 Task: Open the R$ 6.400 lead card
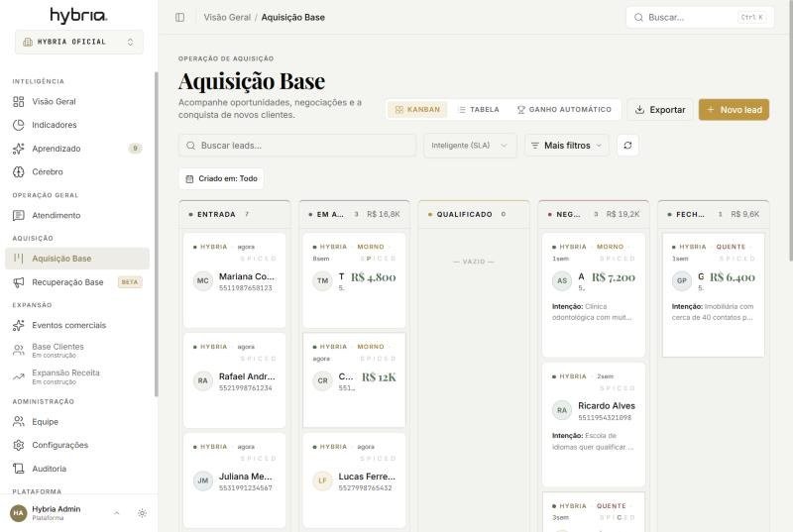714,295
